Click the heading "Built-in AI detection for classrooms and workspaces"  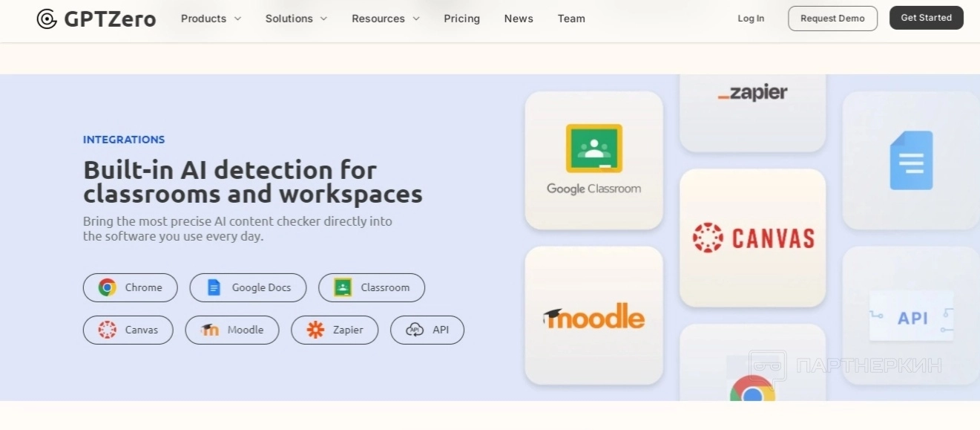click(253, 182)
